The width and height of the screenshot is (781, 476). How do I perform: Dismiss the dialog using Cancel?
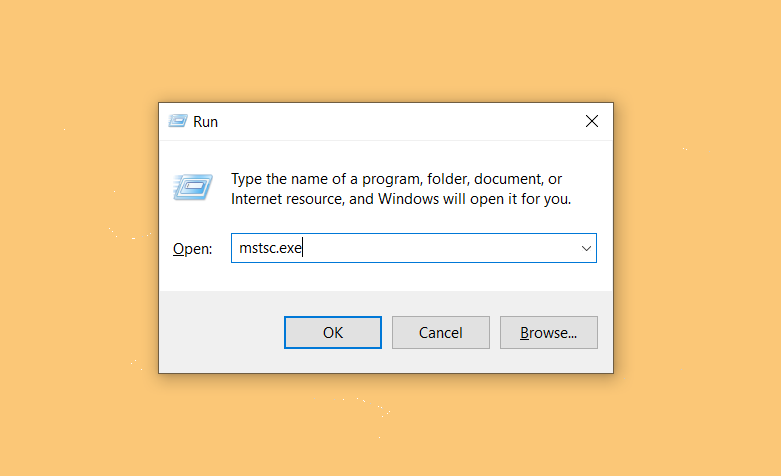point(441,333)
